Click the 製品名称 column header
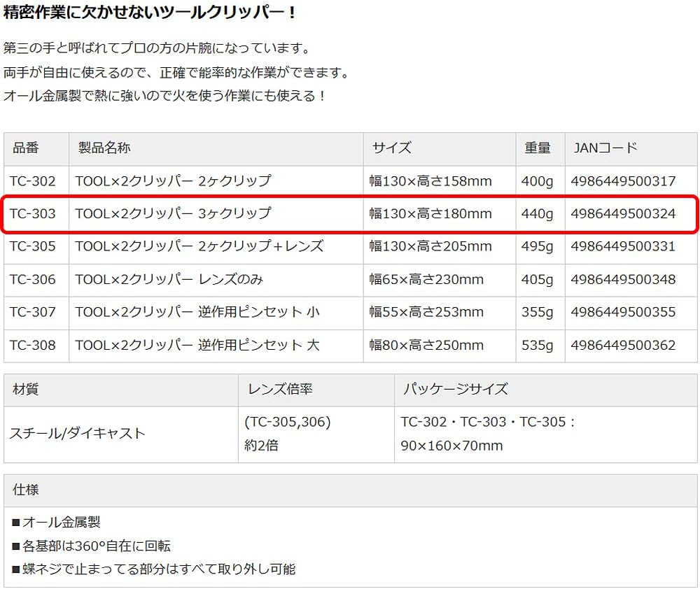 [x=216, y=148]
